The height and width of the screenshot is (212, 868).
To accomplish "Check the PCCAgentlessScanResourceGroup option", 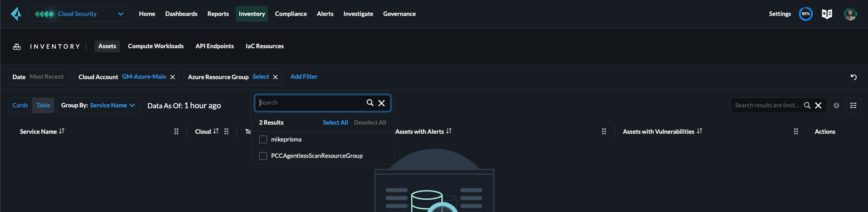I will pyautogui.click(x=263, y=156).
